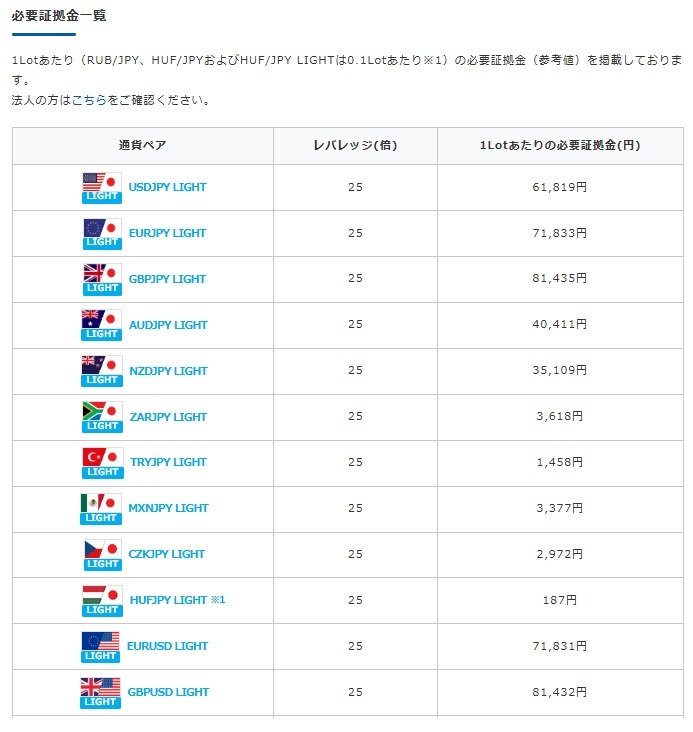Viewport: 693px width, 732px height.
Task: Click the GBPJPY LIGHT flag icon
Action: 101,279
